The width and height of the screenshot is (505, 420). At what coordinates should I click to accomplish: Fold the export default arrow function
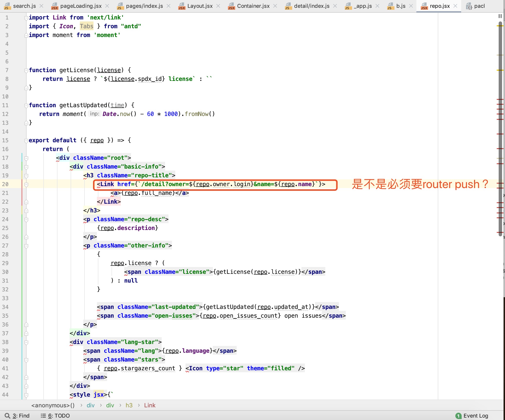coord(26,141)
